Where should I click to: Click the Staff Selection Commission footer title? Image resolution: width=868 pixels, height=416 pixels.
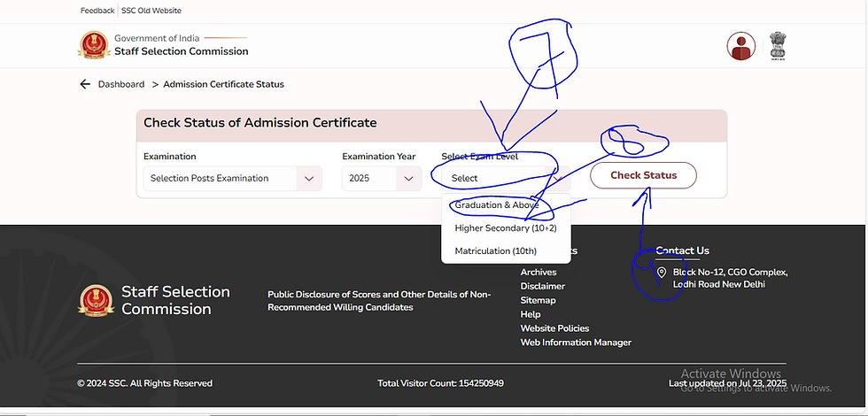176,300
